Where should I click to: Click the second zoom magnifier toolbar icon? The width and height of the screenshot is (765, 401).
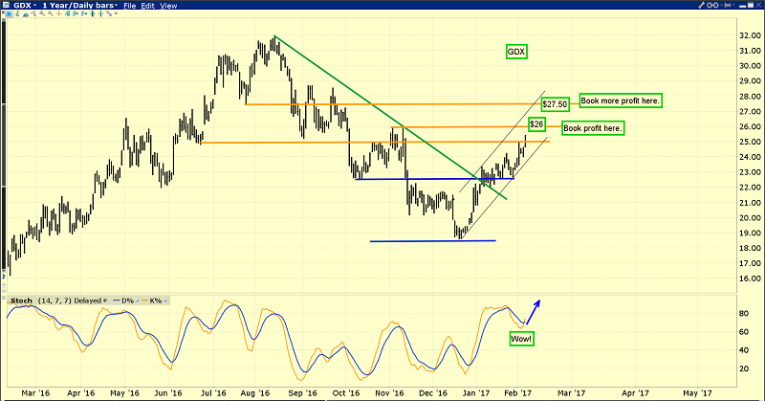tap(50, 14)
